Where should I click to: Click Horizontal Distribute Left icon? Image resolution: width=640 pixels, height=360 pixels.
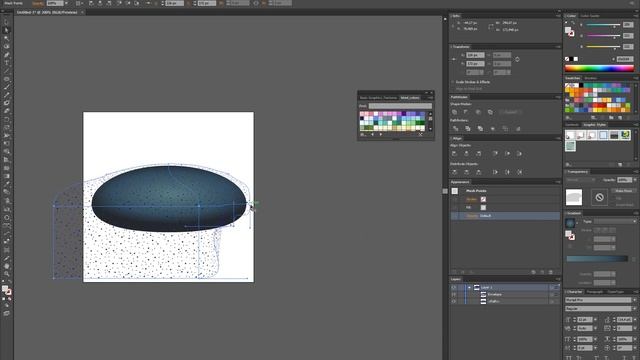coord(495,172)
